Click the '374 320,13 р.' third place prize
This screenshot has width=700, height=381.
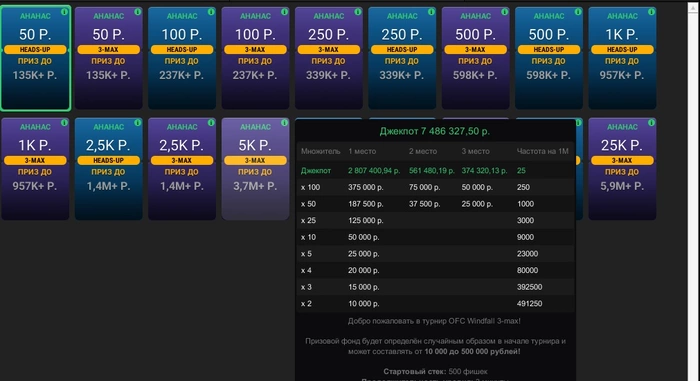[484, 171]
